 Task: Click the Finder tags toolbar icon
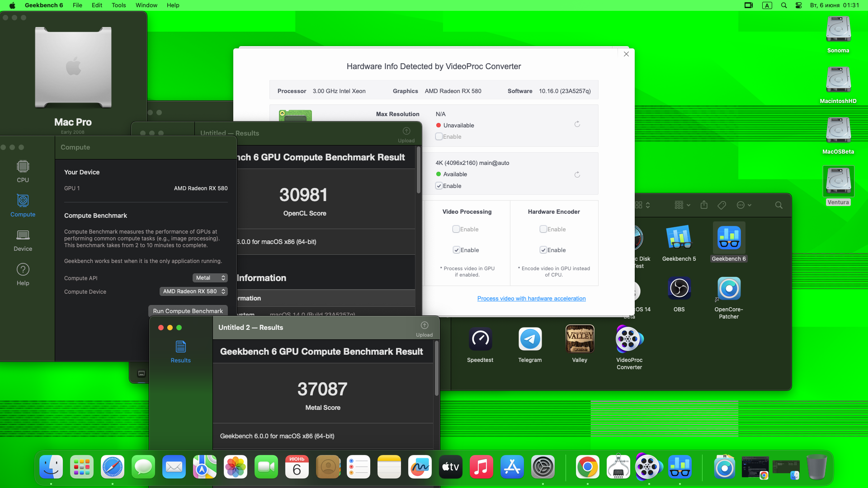pyautogui.click(x=722, y=205)
